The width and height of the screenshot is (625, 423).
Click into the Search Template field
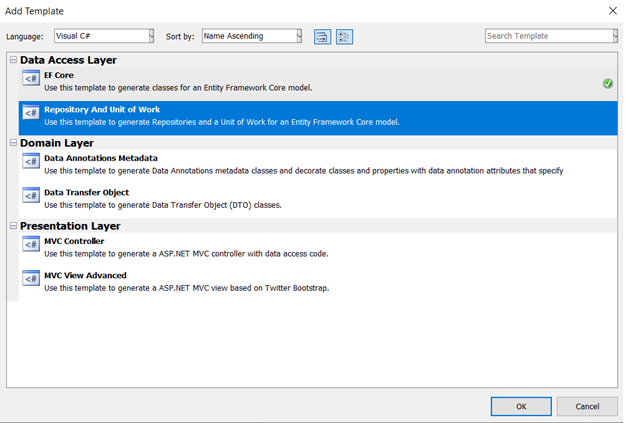click(x=546, y=37)
